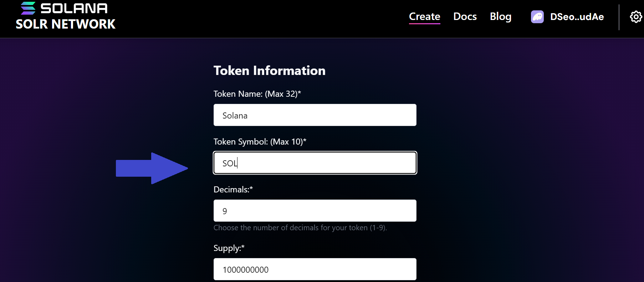644x282 pixels.
Task: Focus the Decimals input showing 9
Action: (x=315, y=211)
